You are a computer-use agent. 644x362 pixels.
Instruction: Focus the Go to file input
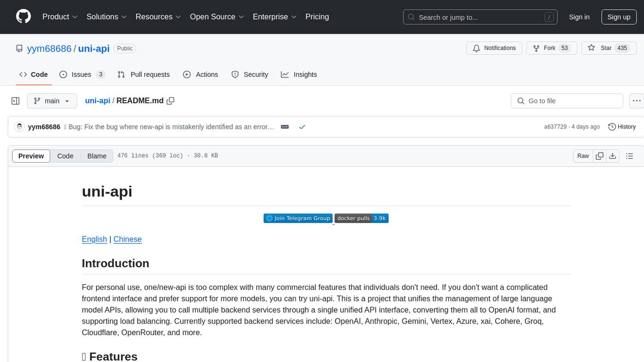[567, 101]
